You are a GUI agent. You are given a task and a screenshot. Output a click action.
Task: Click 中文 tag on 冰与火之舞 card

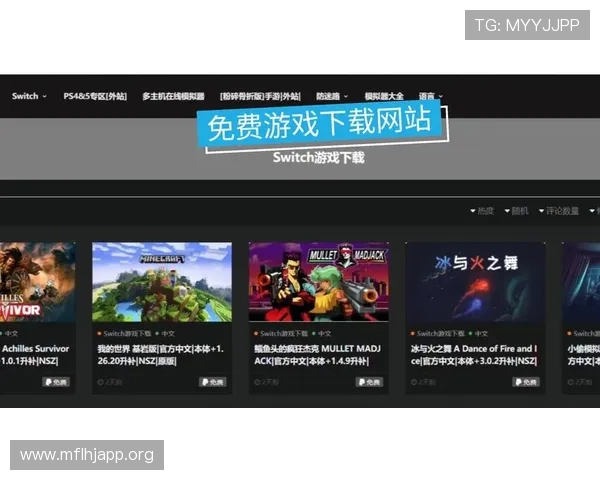coord(481,334)
